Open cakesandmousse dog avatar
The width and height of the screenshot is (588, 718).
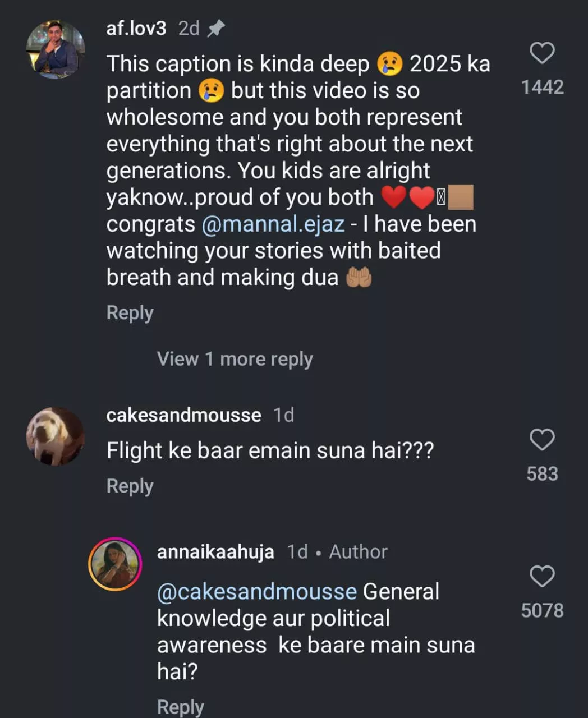point(55,436)
